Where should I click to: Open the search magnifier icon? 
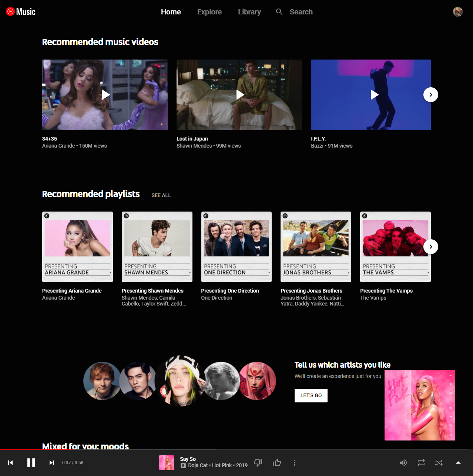tap(279, 12)
